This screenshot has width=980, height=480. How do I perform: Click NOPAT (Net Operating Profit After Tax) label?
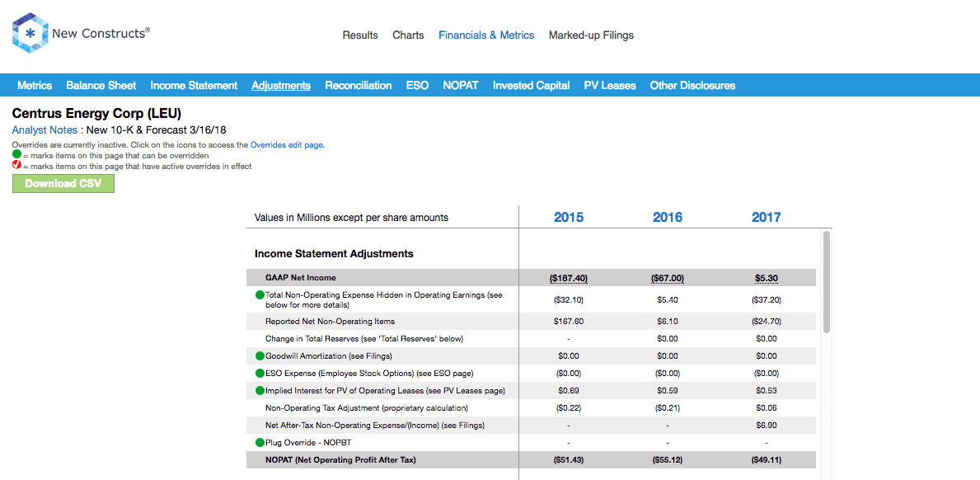[340, 460]
